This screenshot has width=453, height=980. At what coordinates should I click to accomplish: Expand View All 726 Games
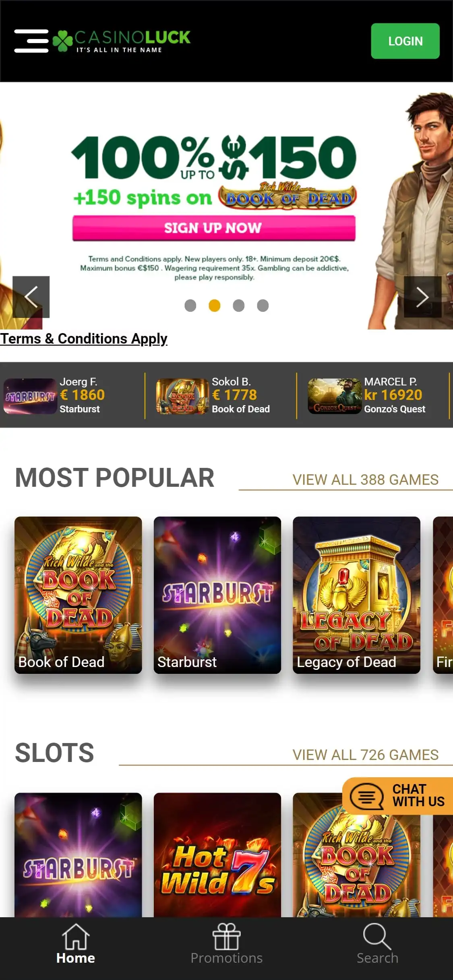click(x=365, y=755)
